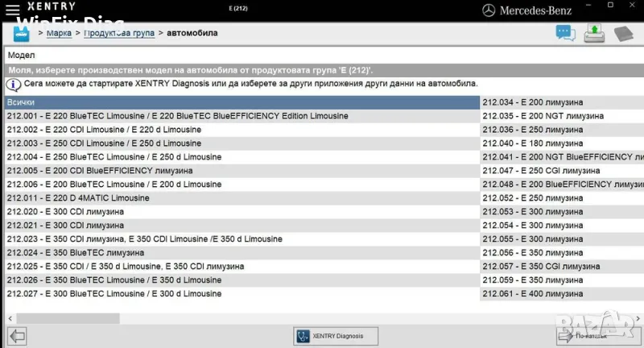This screenshot has width=644, height=348.
Task: Go to Продуктова група breadcrumb link
Action: (x=119, y=33)
